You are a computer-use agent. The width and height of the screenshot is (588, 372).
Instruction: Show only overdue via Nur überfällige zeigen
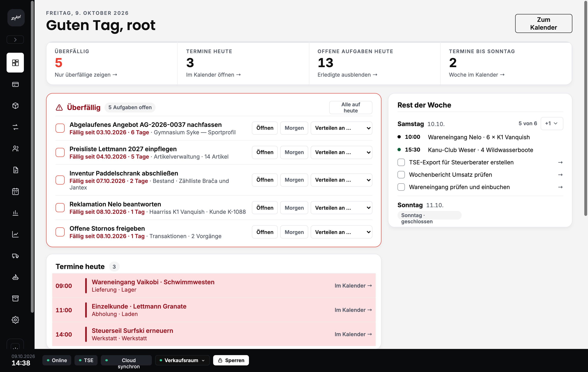86,75
